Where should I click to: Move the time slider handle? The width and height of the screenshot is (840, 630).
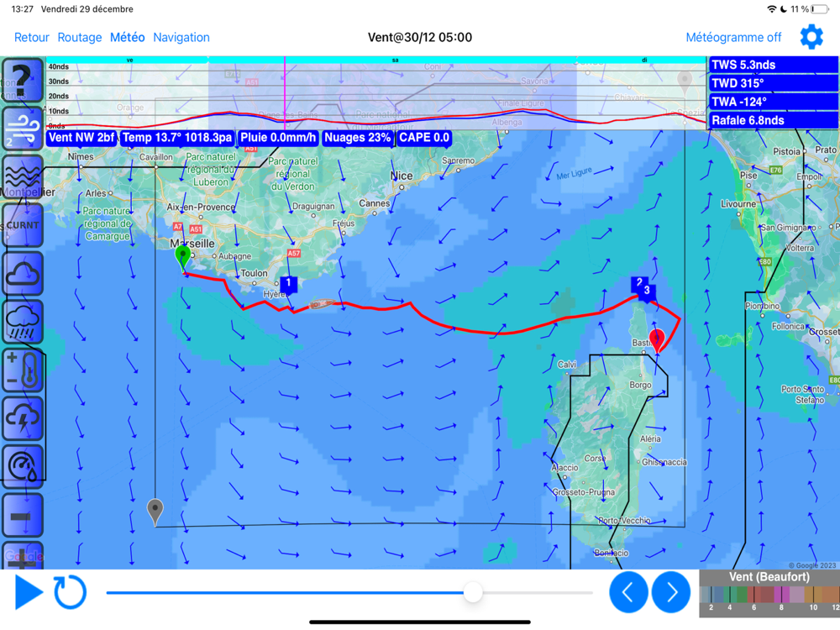pos(472,592)
